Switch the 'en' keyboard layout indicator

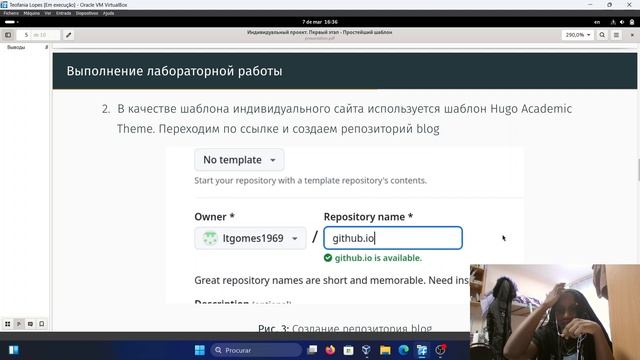(597, 22)
